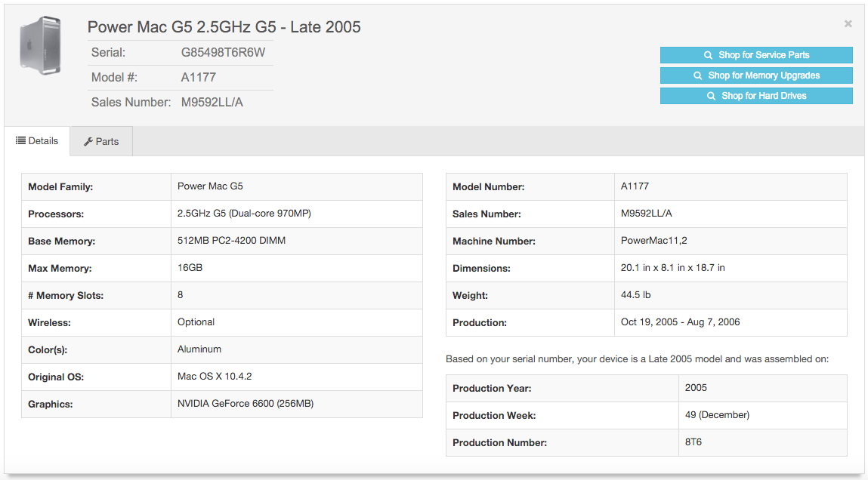Click the PowerMac11,2 machine number cell
868x480 pixels.
pos(653,241)
